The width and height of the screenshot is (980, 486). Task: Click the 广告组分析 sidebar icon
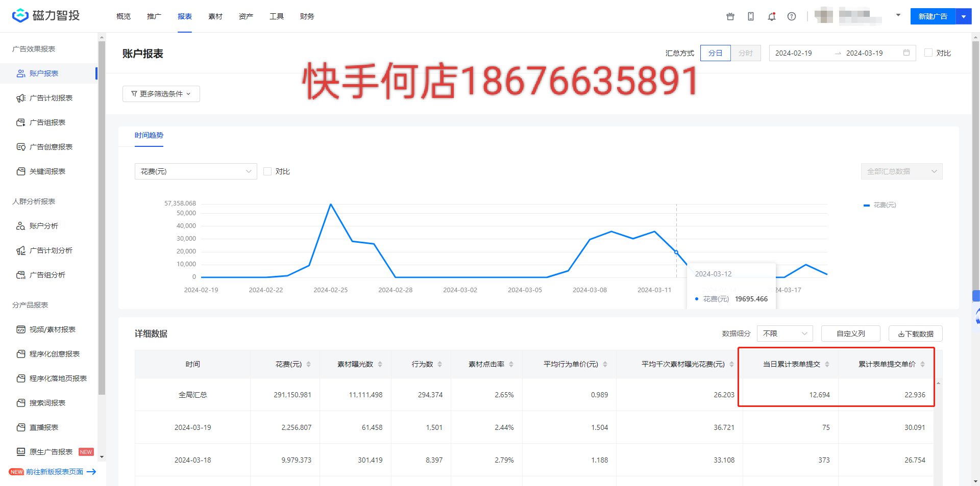click(21, 275)
